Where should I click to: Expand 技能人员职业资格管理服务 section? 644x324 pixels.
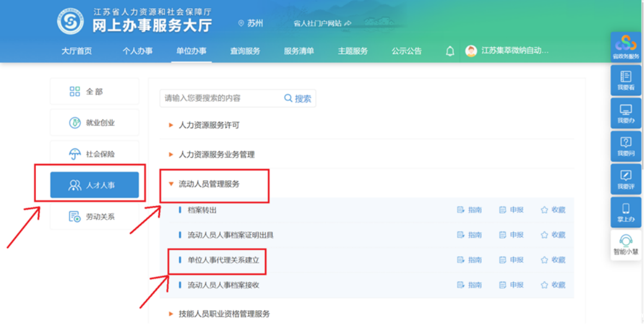[x=224, y=314]
